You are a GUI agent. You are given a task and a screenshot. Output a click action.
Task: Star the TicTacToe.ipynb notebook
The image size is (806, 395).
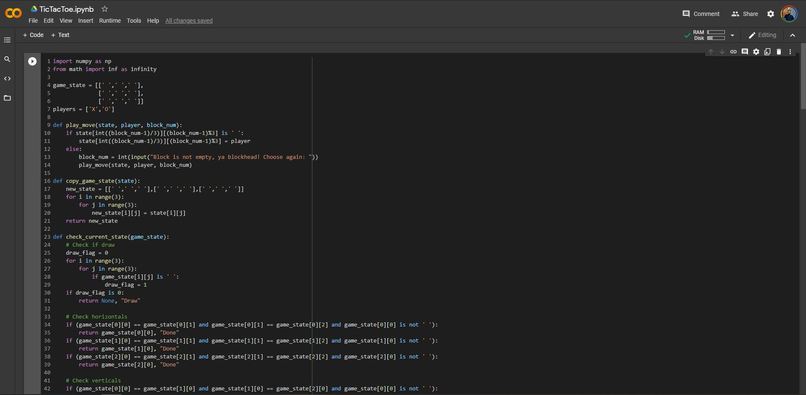coord(105,9)
